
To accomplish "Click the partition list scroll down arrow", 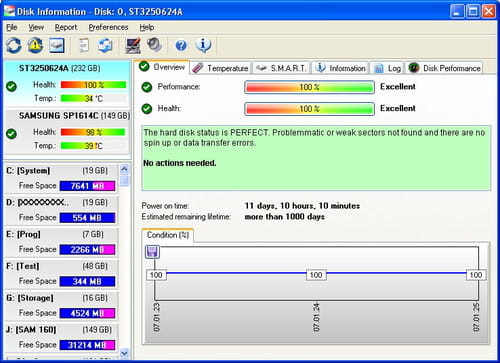I will click(x=124, y=353).
